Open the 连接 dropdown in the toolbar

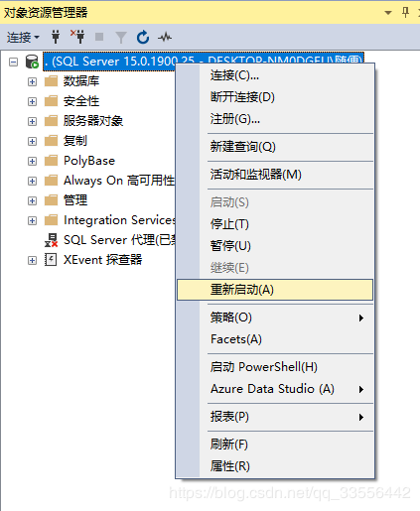coord(23,37)
